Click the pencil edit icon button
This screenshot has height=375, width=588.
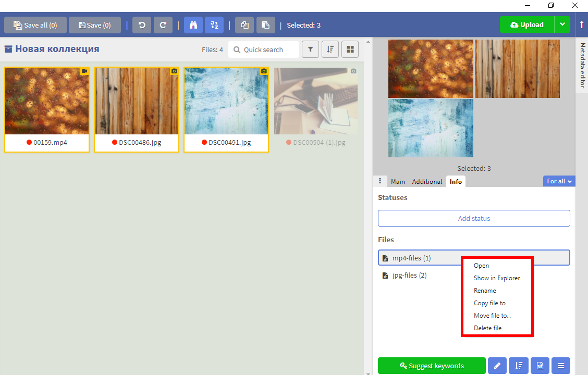point(497,366)
